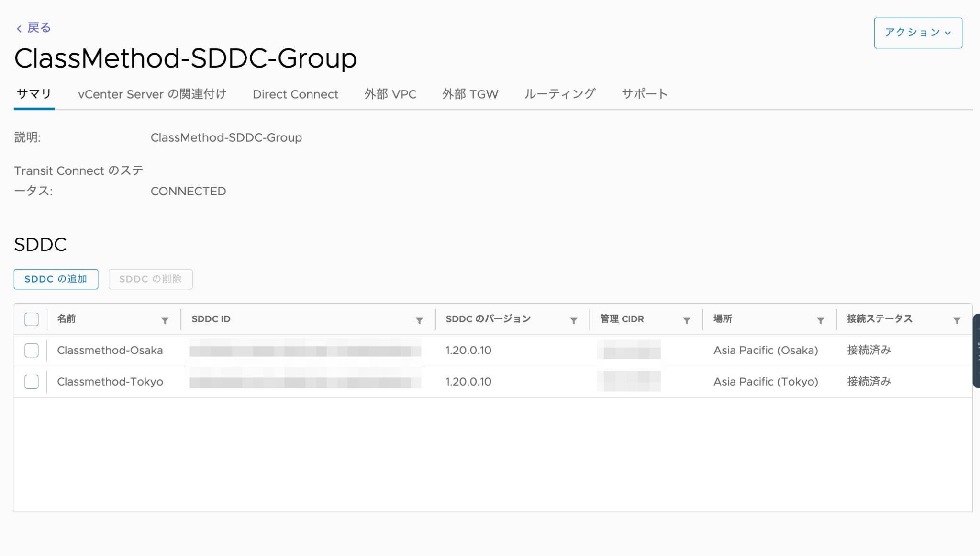Open the filter for 接続ステータス column
This screenshot has height=556, width=980.
(957, 320)
